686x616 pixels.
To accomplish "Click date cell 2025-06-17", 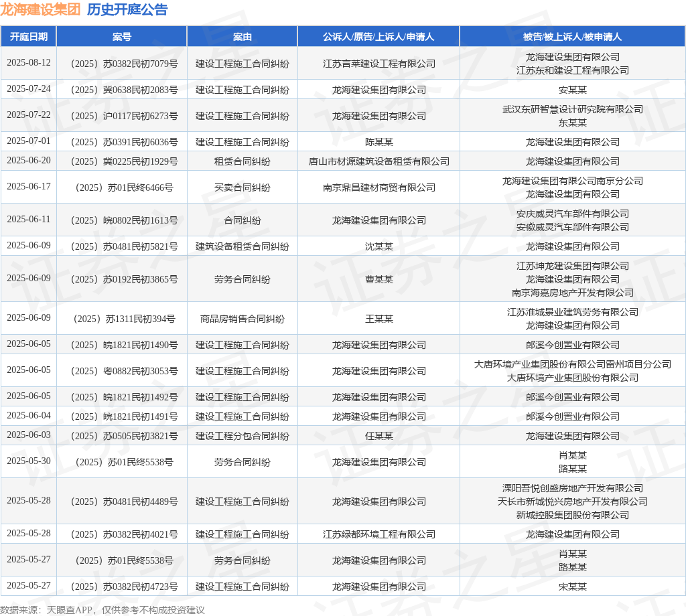I will [x=29, y=187].
